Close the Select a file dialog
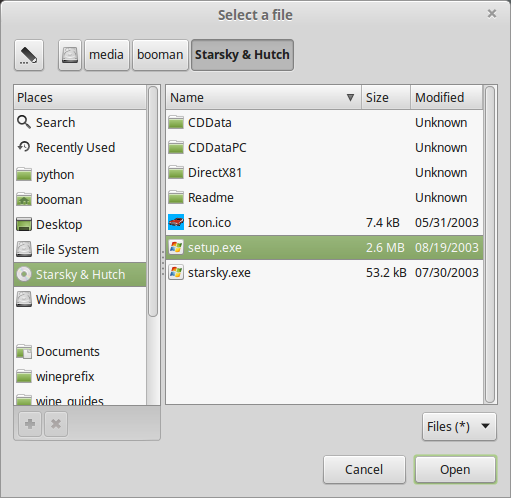This screenshot has height=498, width=511. (492, 14)
